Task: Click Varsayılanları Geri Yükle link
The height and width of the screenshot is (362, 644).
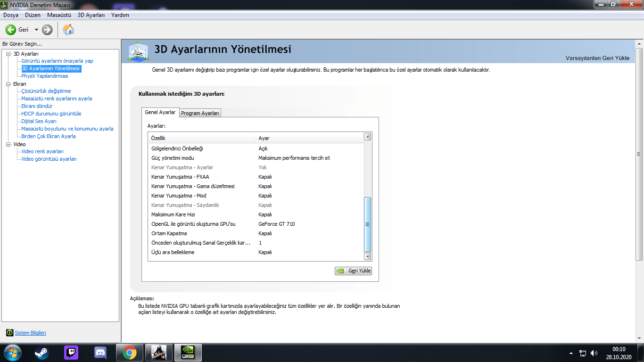Action: 597,58
